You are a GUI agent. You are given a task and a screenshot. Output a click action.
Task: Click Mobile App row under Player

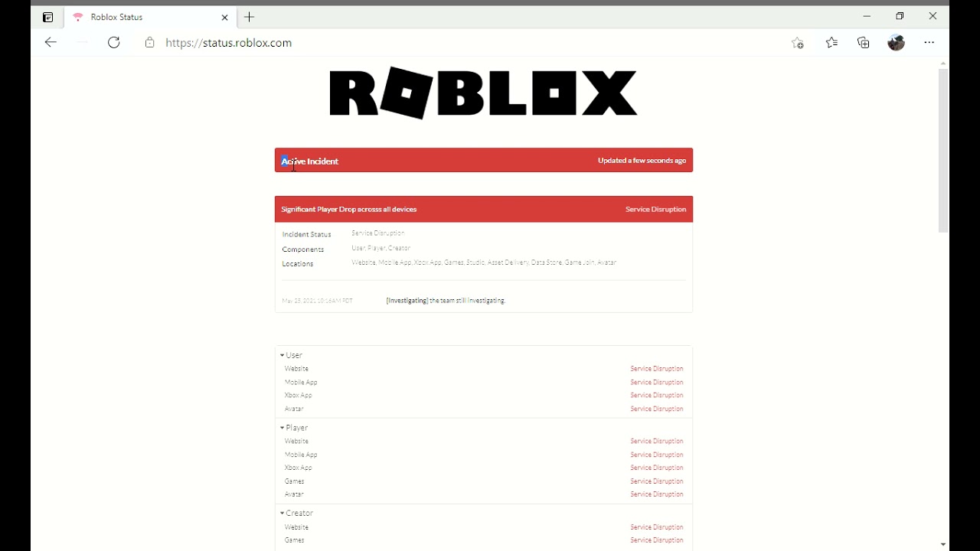(484, 455)
